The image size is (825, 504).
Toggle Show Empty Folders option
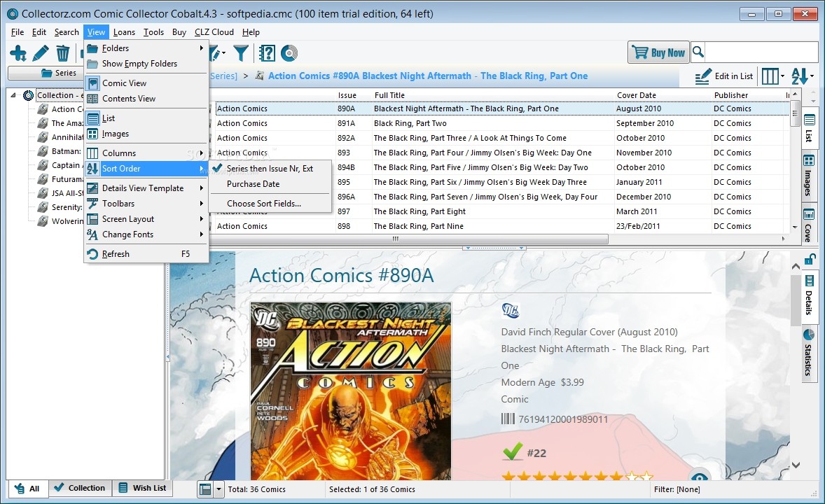(x=146, y=64)
